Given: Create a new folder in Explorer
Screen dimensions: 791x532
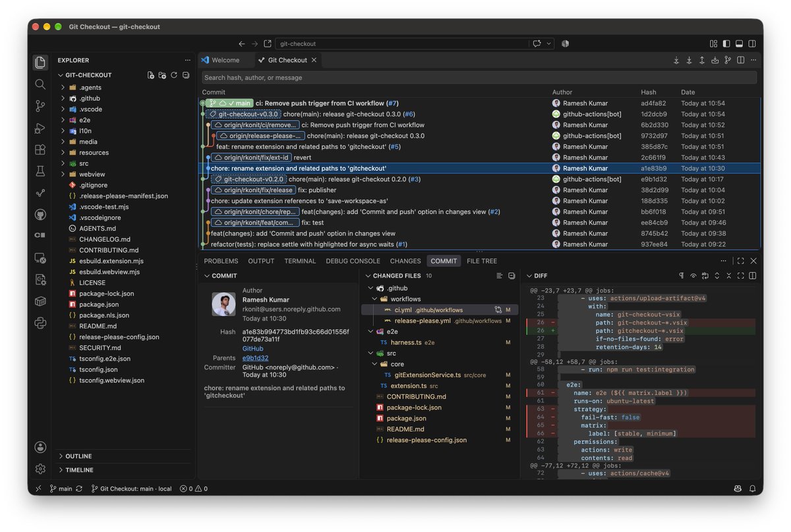Looking at the screenshot, I should pos(162,75).
